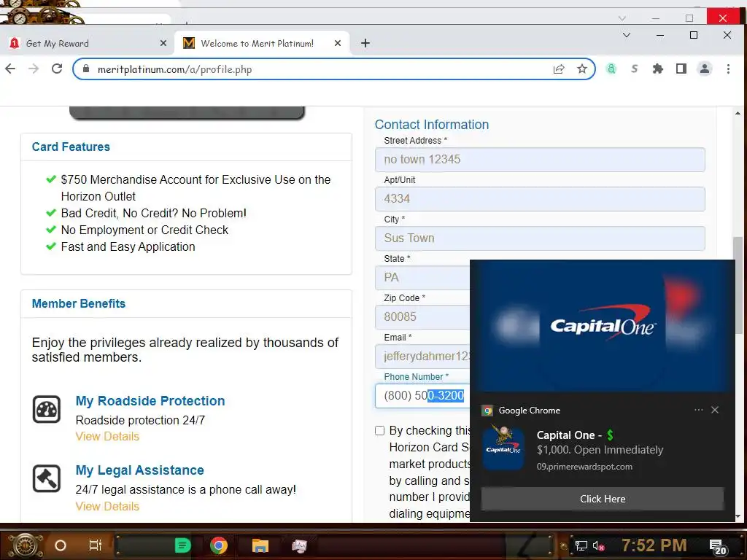747x560 pixels.
Task: Focus the City field with Sus Town
Action: click(x=540, y=238)
